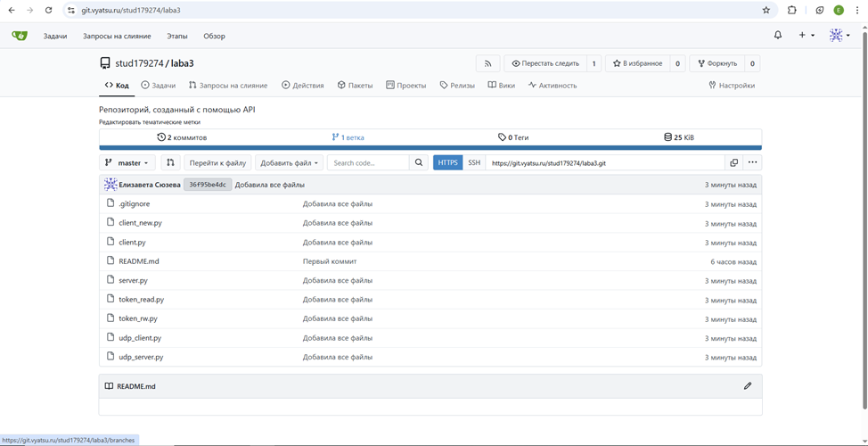This screenshot has height=446, width=868.
Task: Bookmark this page with the star icon
Action: point(766,11)
